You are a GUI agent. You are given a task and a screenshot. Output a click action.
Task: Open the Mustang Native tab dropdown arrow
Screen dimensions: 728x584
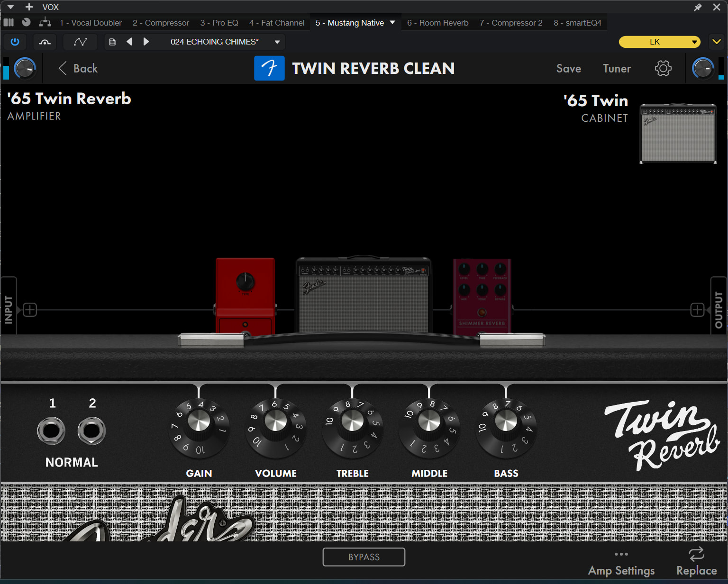(x=392, y=22)
